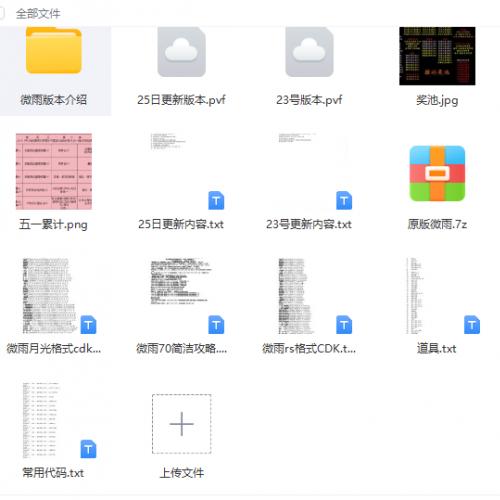The image size is (500, 500).
Task: Open the 微雨版本介绍 folder icon
Action: click(54, 50)
